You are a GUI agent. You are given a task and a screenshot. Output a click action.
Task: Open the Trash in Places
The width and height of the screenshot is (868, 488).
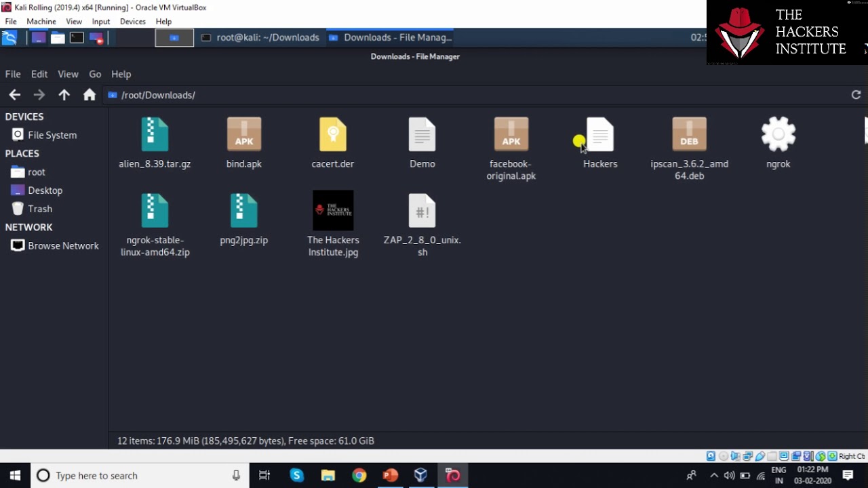coord(39,209)
